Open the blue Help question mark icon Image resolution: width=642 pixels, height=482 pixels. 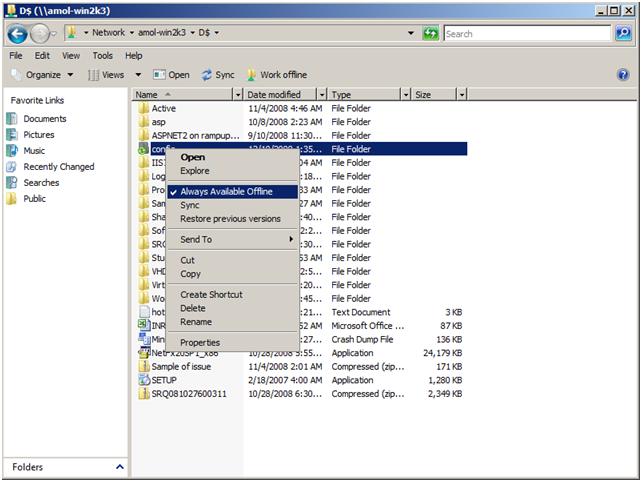coord(623,75)
